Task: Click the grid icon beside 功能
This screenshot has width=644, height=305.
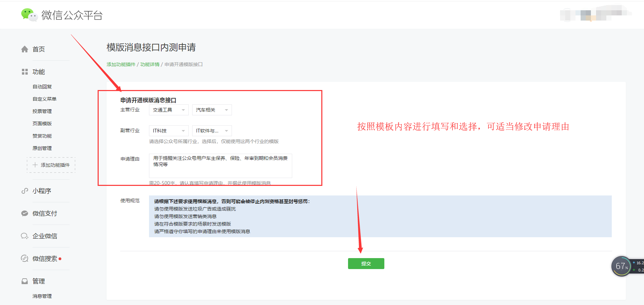Action: point(25,72)
